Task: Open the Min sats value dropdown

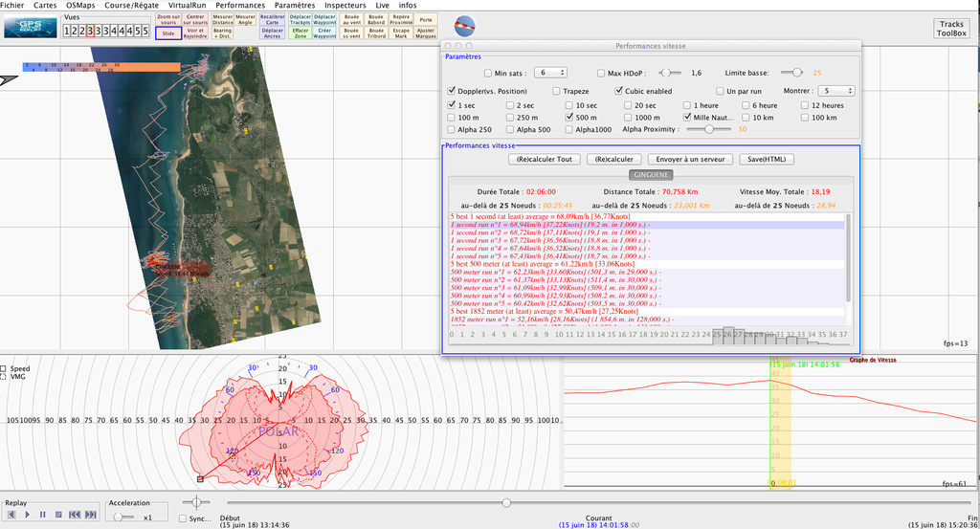Action: coord(550,73)
